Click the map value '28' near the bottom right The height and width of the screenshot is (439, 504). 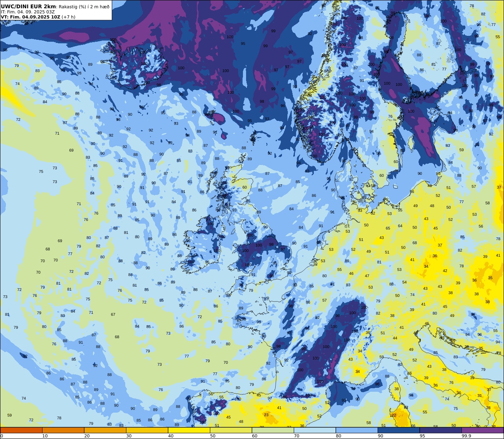pos(488,408)
